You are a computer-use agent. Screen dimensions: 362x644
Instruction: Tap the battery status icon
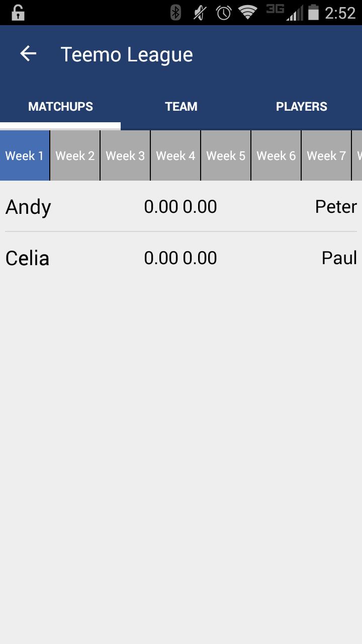click(313, 13)
